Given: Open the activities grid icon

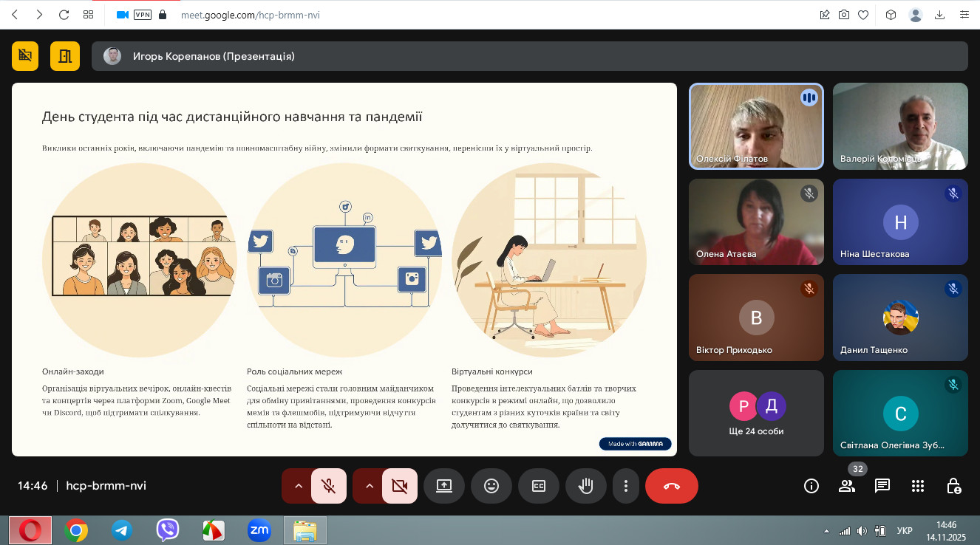Looking at the screenshot, I should 918,486.
